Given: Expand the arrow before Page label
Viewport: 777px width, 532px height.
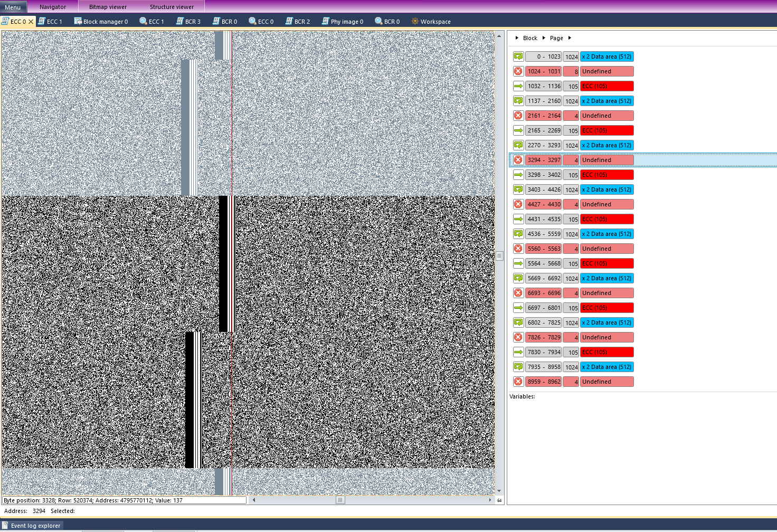Looking at the screenshot, I should coord(544,38).
